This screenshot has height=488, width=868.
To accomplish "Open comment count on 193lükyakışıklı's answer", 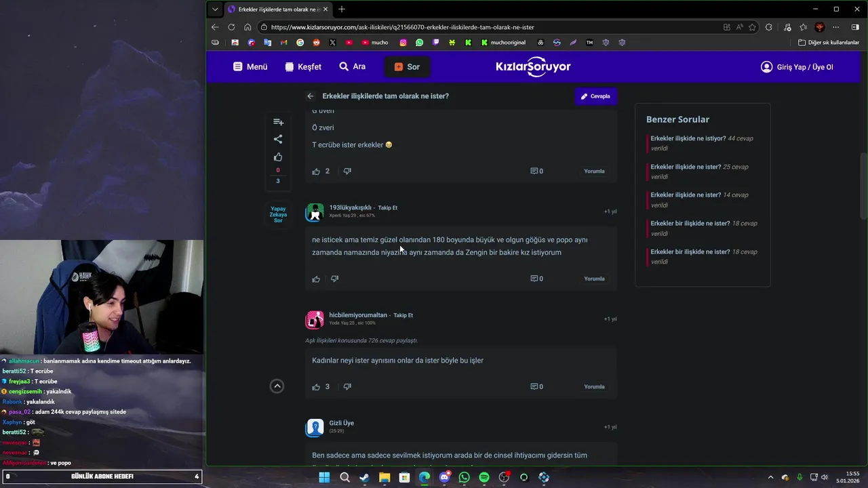I will 536,279.
